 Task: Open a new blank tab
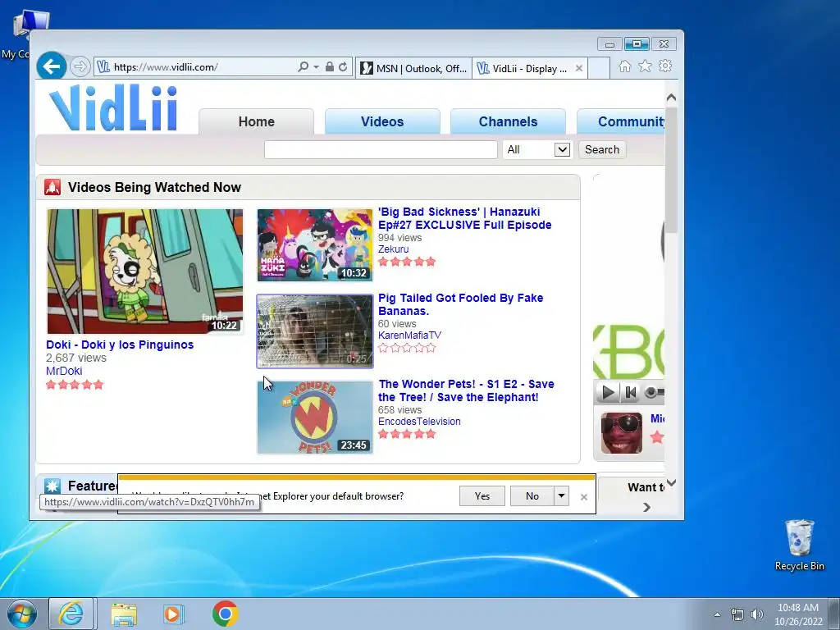point(599,69)
